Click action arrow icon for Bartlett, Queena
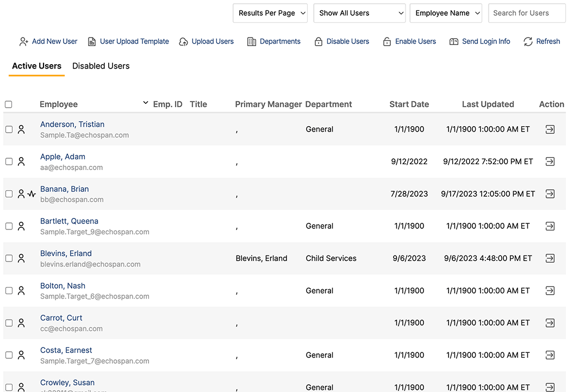567x392 pixels. coord(550,226)
